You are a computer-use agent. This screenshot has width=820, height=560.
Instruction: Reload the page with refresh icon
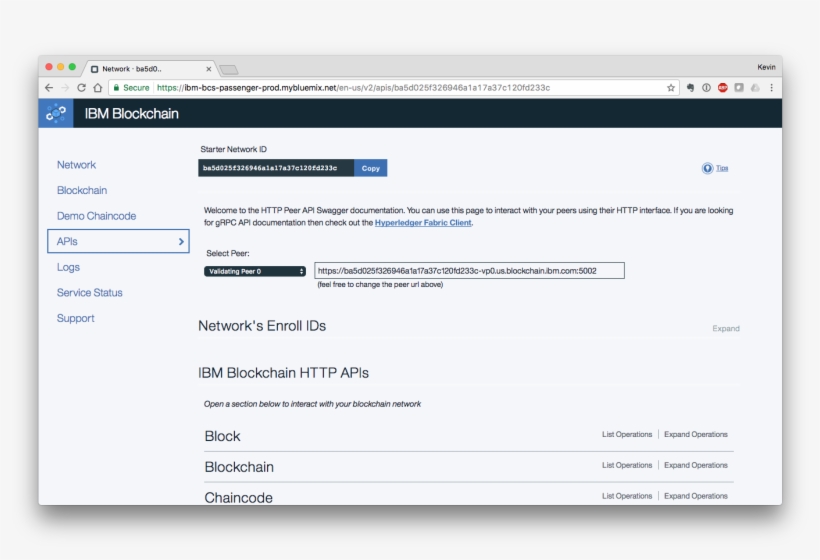pyautogui.click(x=82, y=88)
